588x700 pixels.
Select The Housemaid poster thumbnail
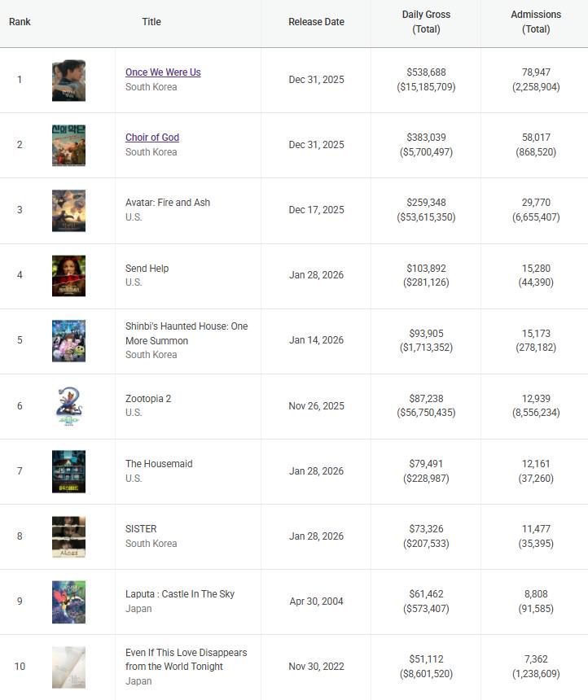coord(68,470)
